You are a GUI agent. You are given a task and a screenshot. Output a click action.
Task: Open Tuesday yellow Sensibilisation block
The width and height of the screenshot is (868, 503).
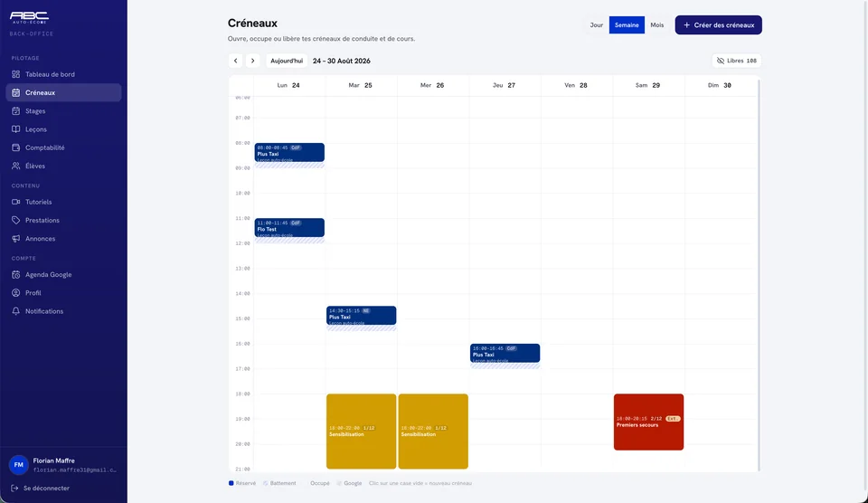362,431
